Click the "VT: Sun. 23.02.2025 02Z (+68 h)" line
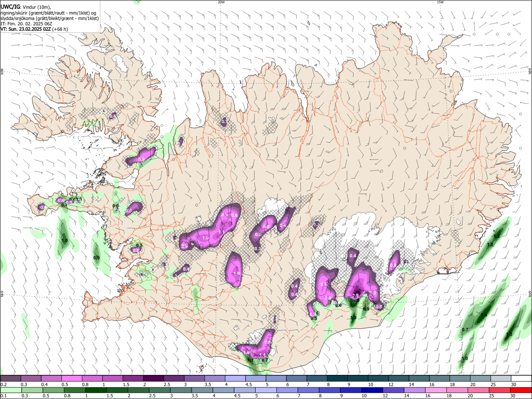Screen dimensions: 532x399 34,29
